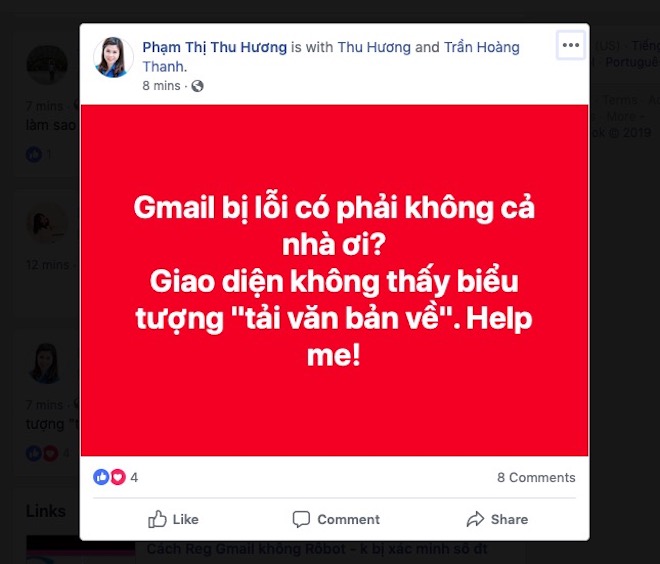
Task: Click Phạm Thị Thu Hương's profile picture
Action: pyautogui.click(x=113, y=57)
